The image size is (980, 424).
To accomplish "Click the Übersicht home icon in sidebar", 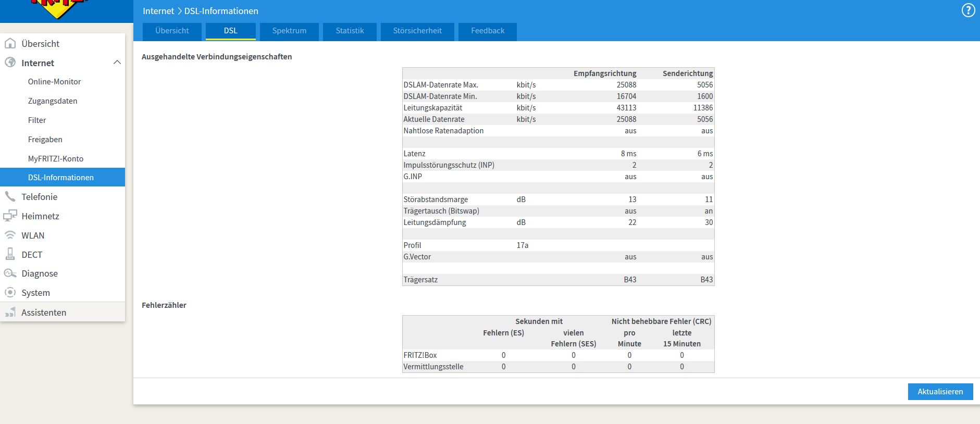I will pos(10,43).
